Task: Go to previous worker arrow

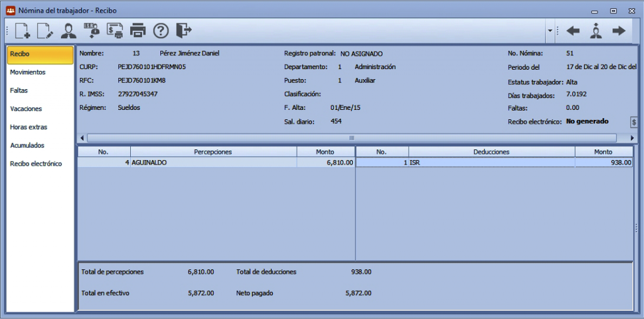Action: tap(573, 31)
